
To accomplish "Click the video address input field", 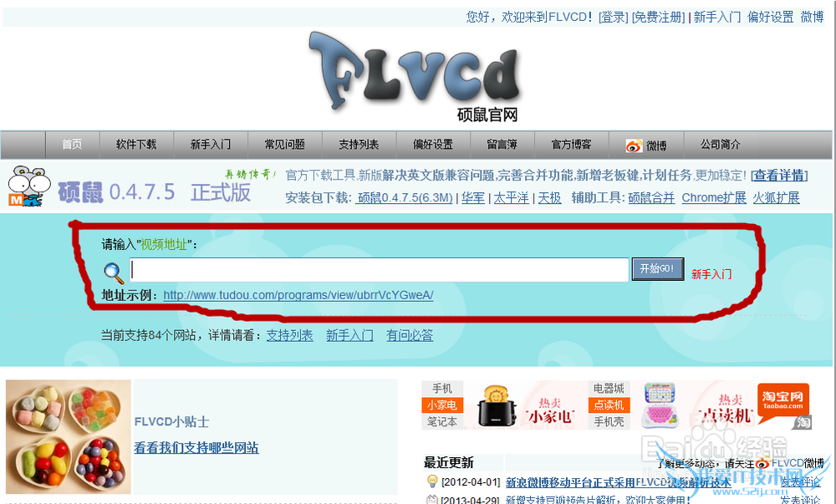I will pos(379,270).
